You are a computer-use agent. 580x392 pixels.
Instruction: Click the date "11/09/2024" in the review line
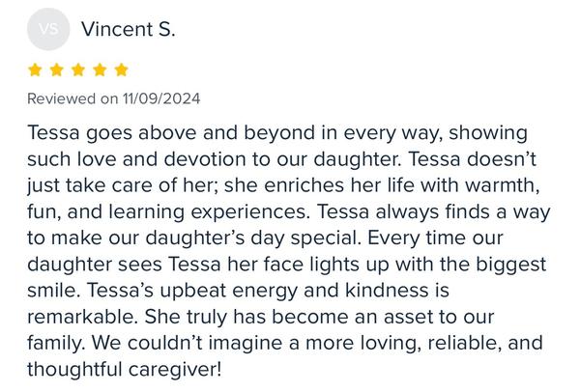161,98
